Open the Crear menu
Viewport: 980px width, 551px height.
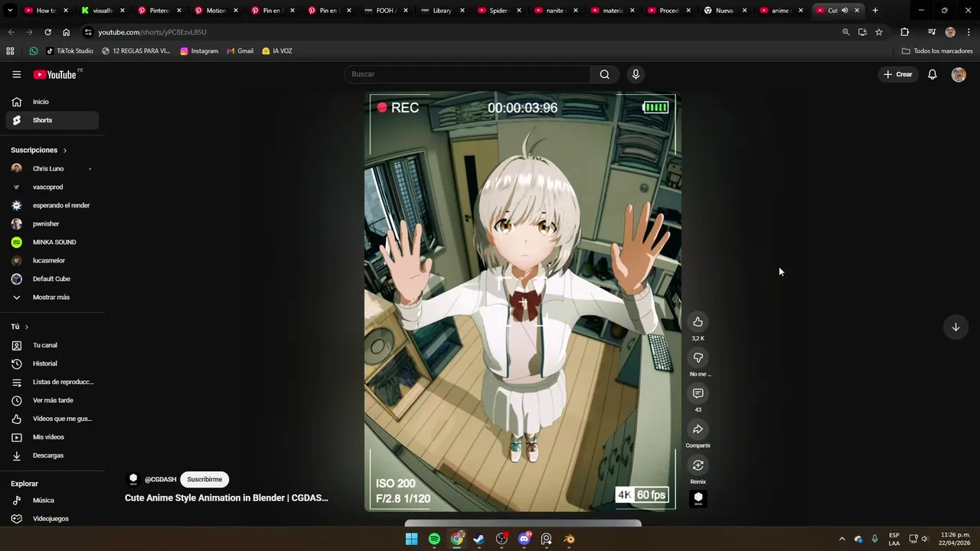[x=898, y=74]
